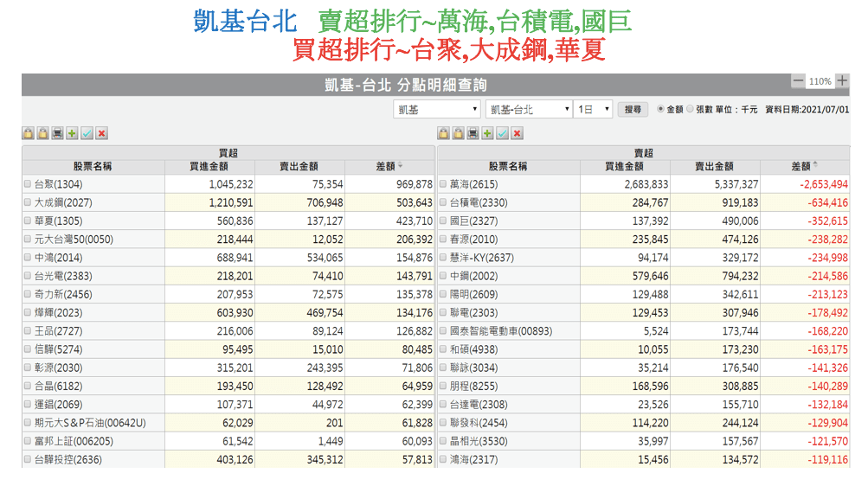Zoom in with the plus icon

coord(842,81)
